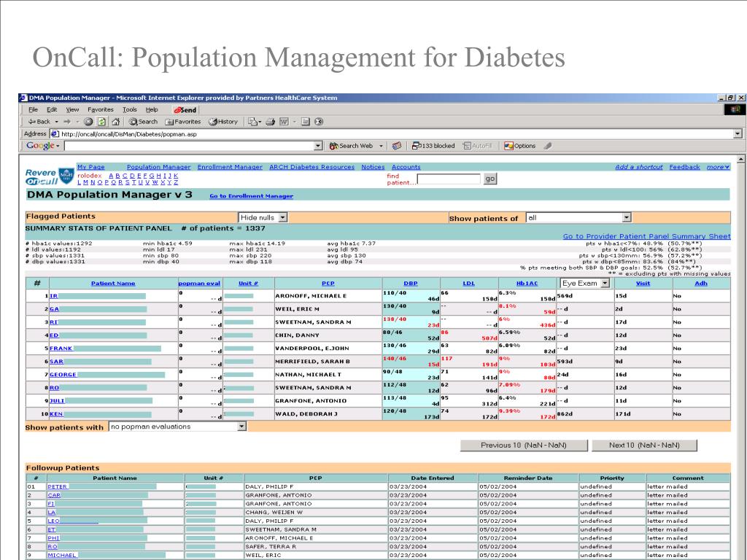
Task: Click the Revere OnCall logo
Action: 50,176
